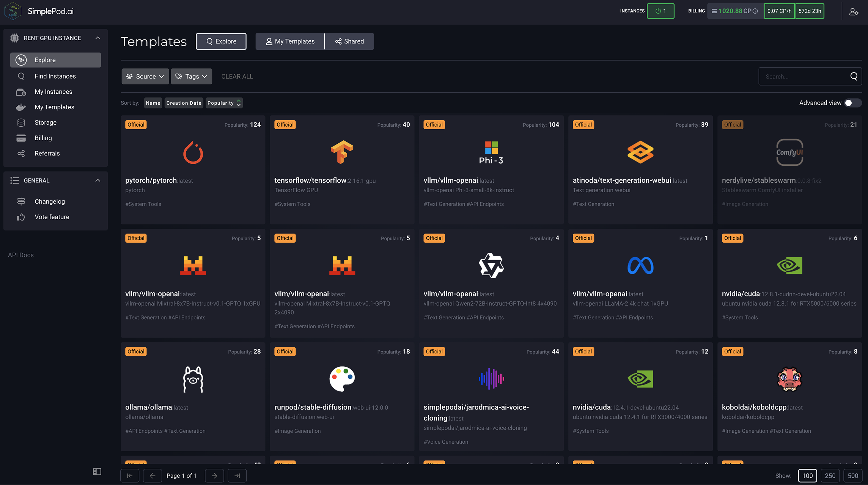Screen dimensions: 868x485
Task: Set page size to show 250
Action: [x=830, y=476]
